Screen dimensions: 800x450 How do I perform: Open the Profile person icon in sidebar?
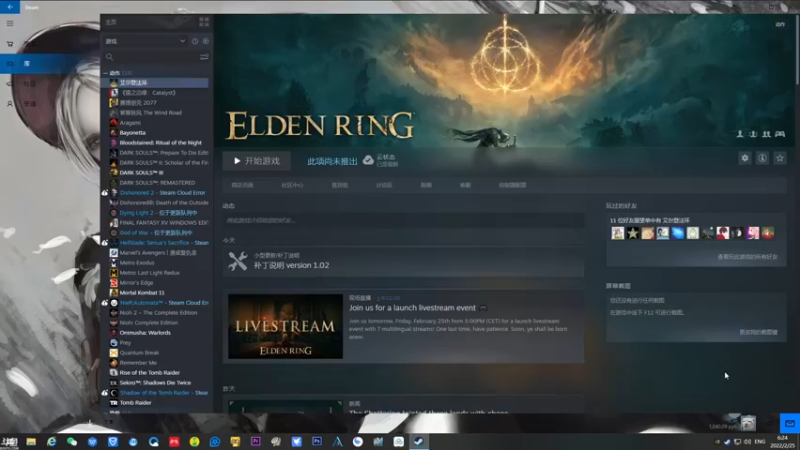(10, 104)
